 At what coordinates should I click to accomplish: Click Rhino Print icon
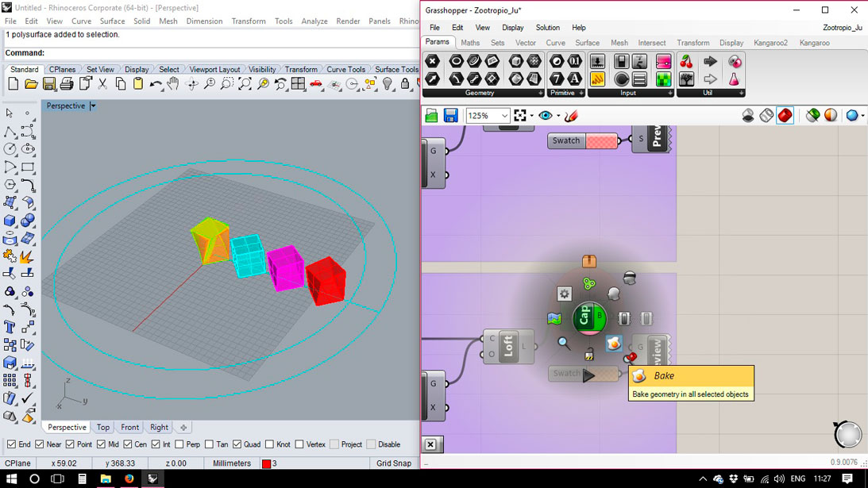point(67,84)
